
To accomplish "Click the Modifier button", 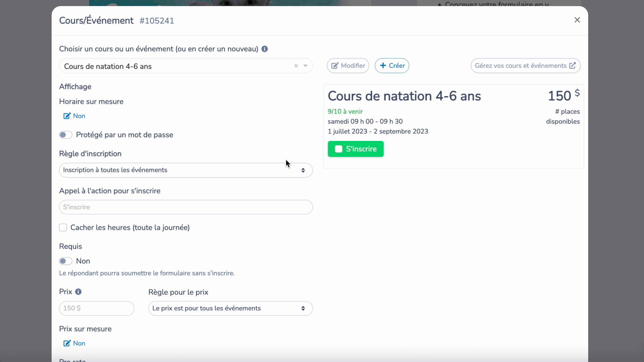I will [x=348, y=65].
